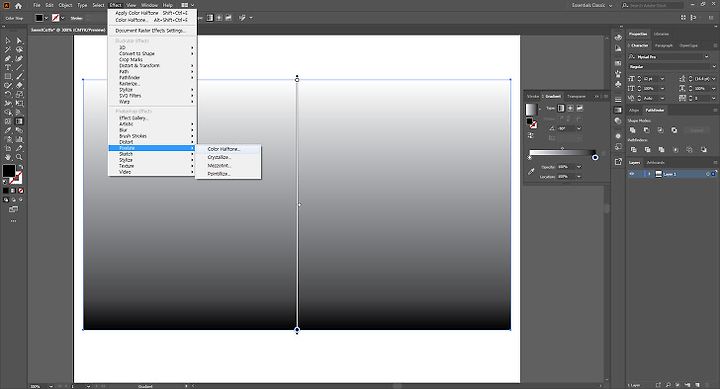Switch to the Paragraph tab
The image size is (720, 389).
(x=664, y=45)
